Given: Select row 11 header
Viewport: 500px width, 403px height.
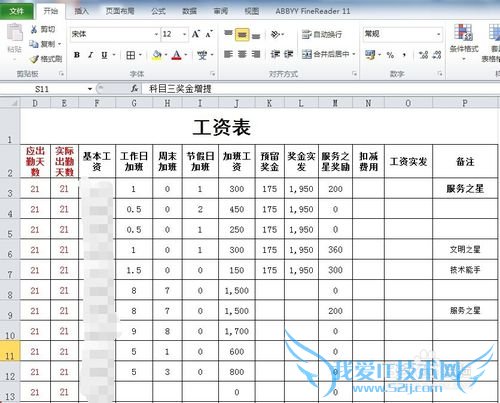Looking at the screenshot, I should (10, 351).
